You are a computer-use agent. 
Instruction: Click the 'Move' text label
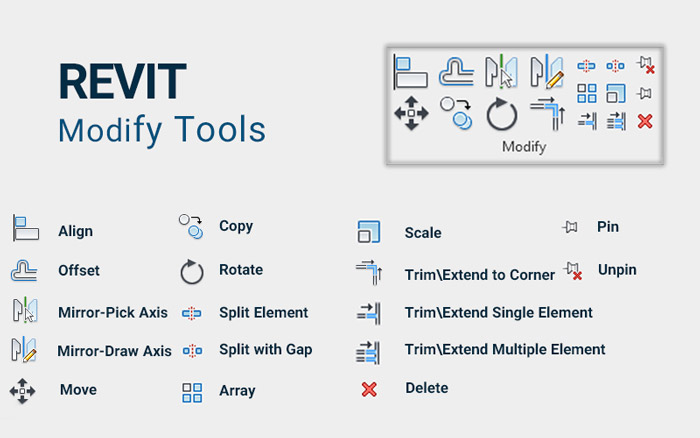pyautogui.click(x=78, y=390)
